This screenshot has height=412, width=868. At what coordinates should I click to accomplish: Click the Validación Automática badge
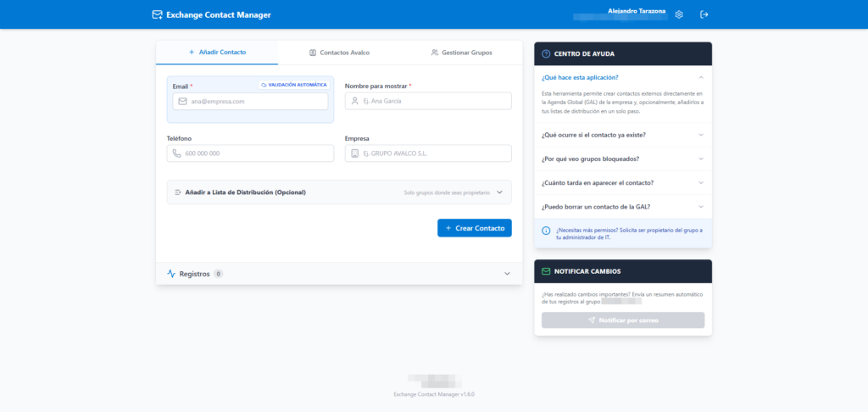293,85
